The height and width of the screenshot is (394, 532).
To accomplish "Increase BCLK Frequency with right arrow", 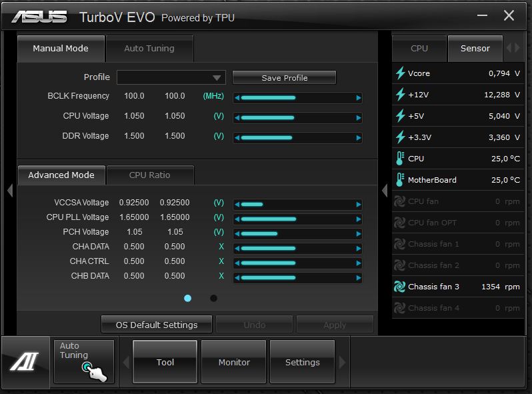I will click(x=358, y=98).
